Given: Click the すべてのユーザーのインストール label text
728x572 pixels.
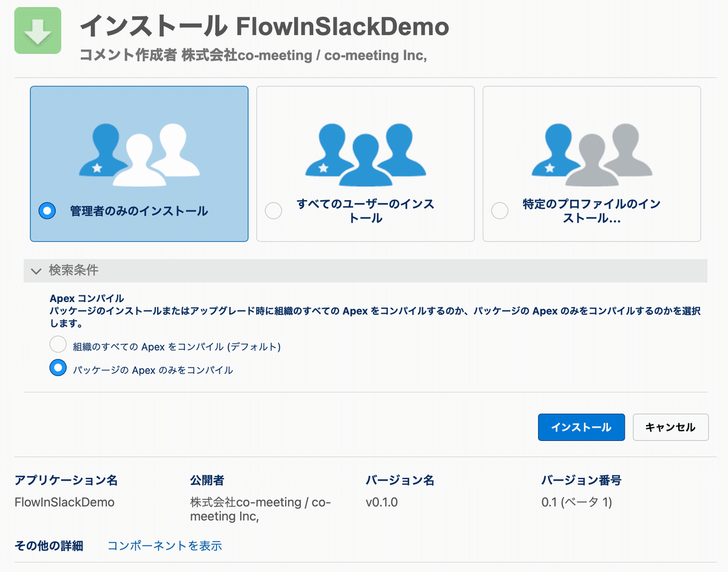Looking at the screenshot, I should (x=366, y=211).
